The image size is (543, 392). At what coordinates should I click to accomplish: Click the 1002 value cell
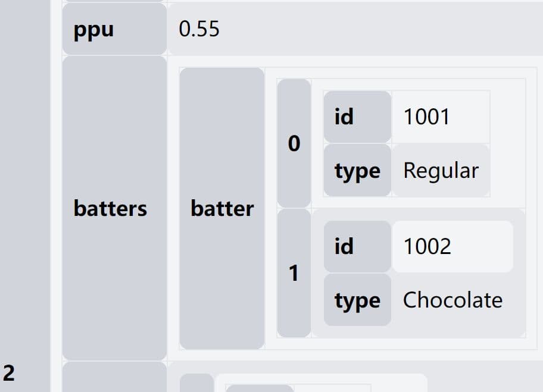pyautogui.click(x=453, y=246)
